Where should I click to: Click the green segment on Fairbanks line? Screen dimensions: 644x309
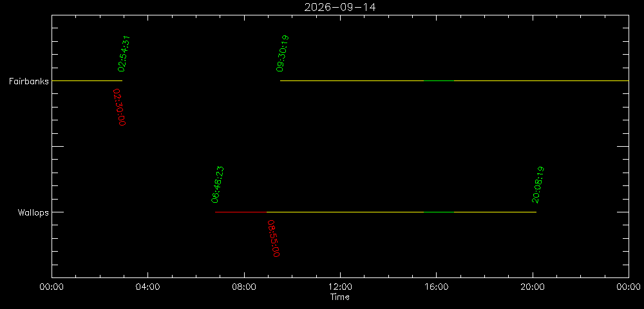439,81
